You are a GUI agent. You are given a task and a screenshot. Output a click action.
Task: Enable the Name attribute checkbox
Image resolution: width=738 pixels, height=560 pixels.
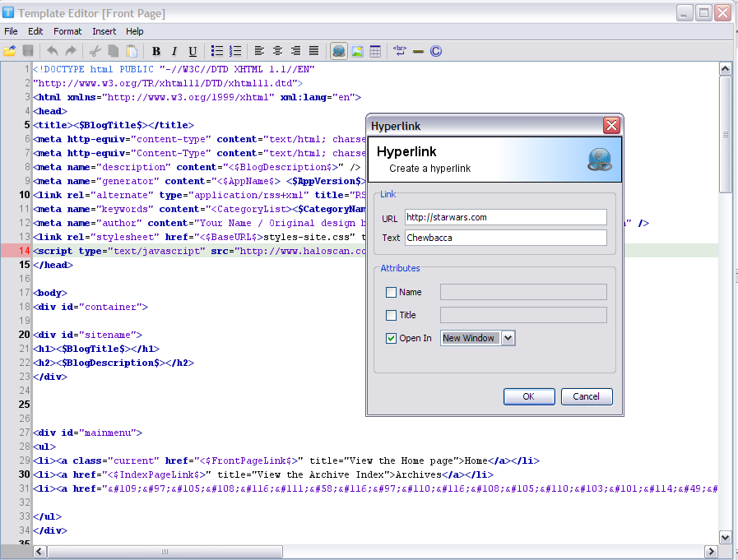tap(391, 292)
